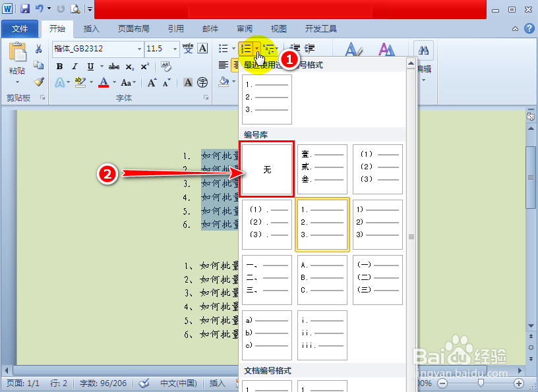Select the Format Painter brush icon
Viewport: 538px width, 392px height.
coord(39,82)
